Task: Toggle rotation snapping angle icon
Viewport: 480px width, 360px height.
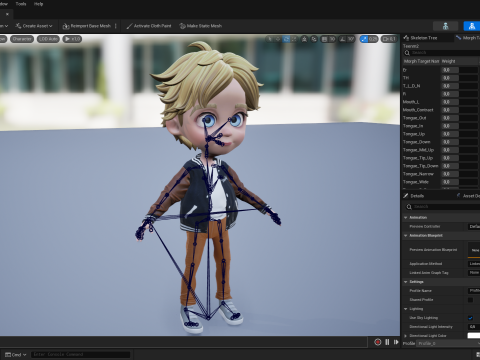Action: coord(343,39)
